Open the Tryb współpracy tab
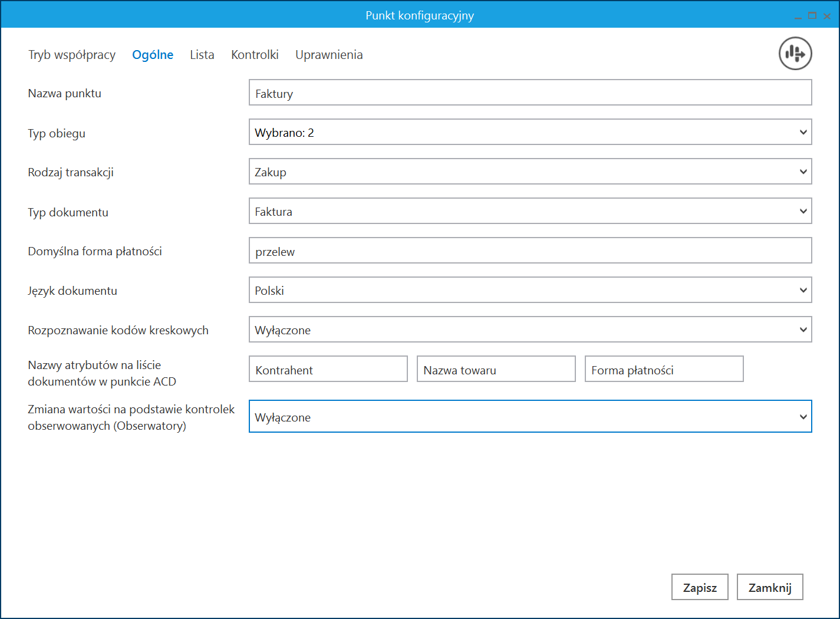Viewport: 840px width, 619px height. point(72,55)
